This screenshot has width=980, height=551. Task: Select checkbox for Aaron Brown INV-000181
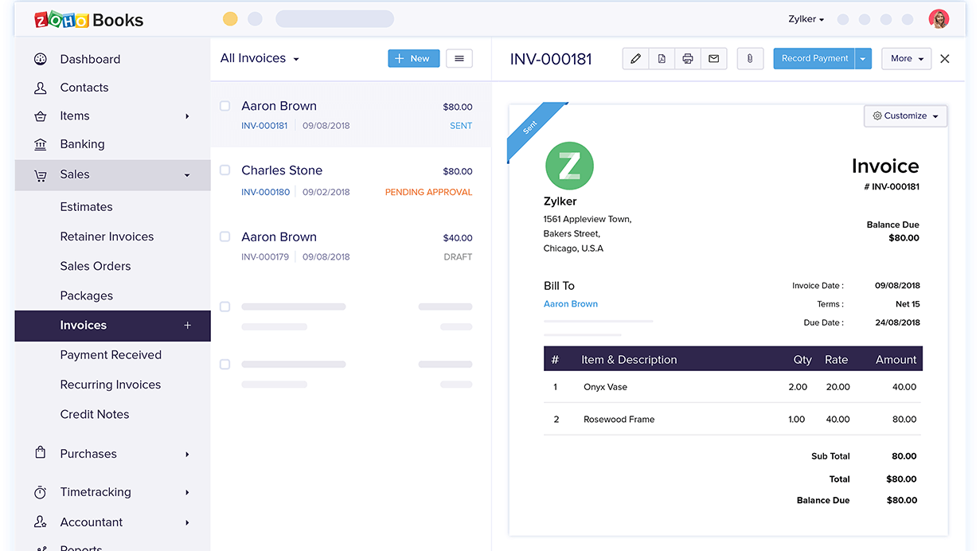(x=225, y=106)
